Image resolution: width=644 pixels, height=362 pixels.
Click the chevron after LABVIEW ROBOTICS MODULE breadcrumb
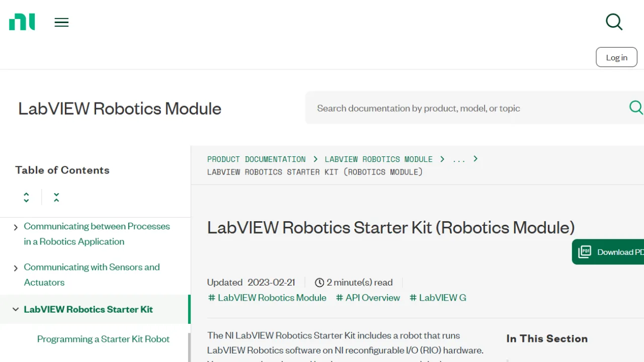point(442,159)
